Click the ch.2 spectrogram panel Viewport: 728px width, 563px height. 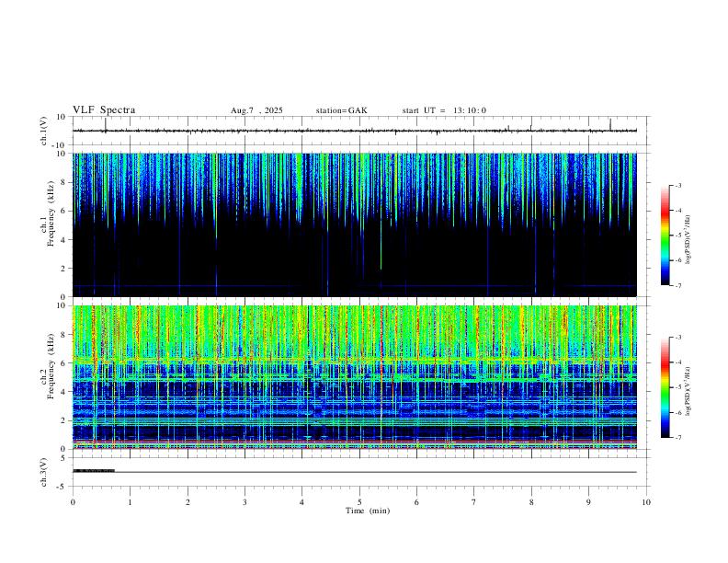355,377
